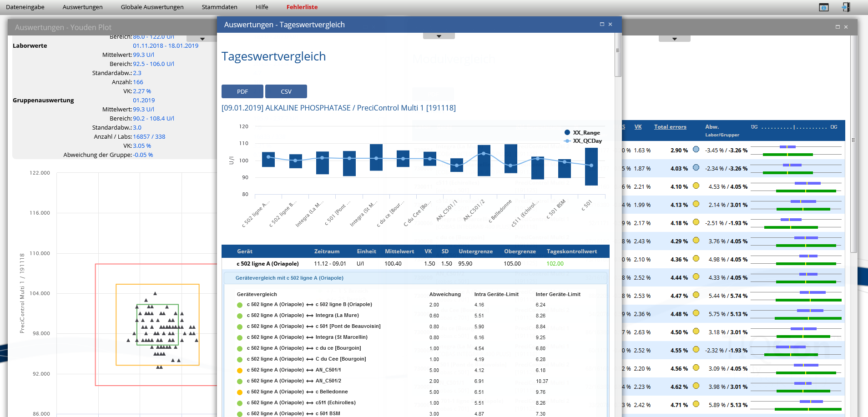Expand the Youden Plot panel dropdown arrow
The width and height of the screenshot is (868, 417).
(202, 39)
